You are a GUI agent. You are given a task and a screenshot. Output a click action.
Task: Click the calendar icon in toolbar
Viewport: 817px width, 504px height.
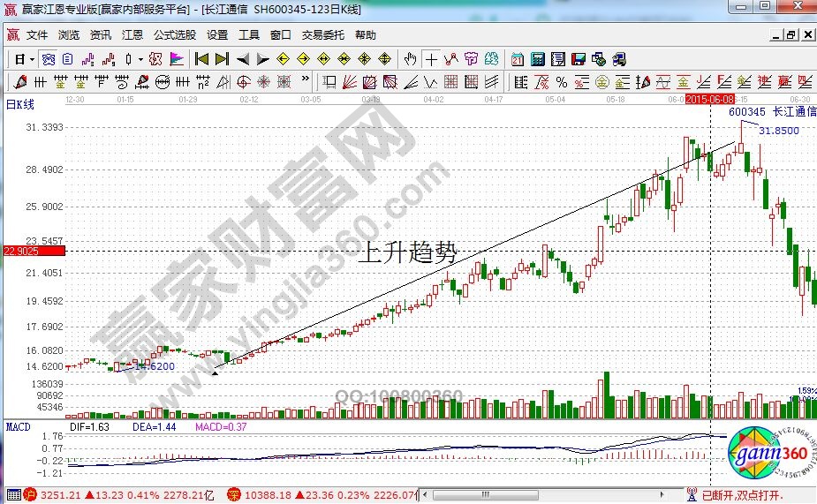tap(516, 59)
